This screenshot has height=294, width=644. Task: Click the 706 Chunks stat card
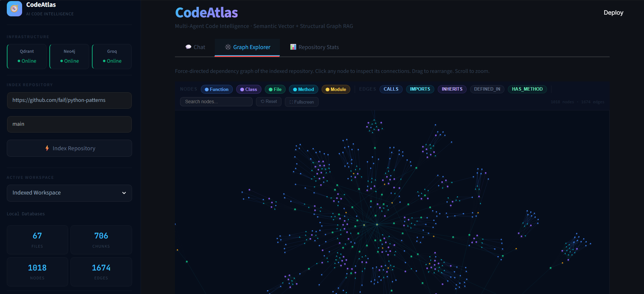click(x=101, y=240)
